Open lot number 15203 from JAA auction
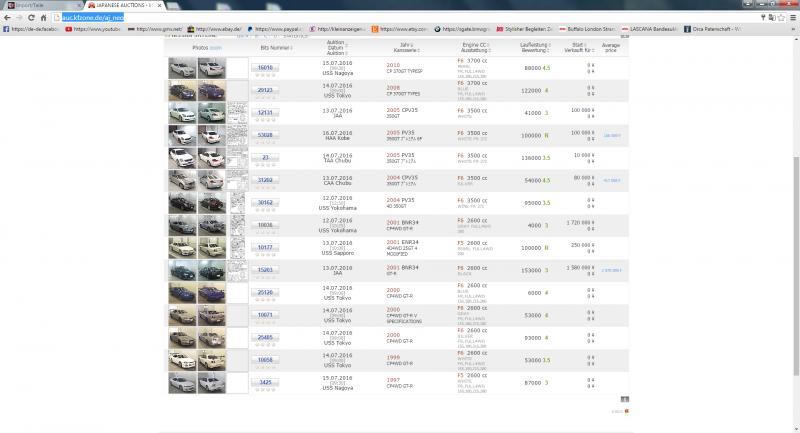Image resolution: width=800 pixels, height=433 pixels. pos(266,268)
